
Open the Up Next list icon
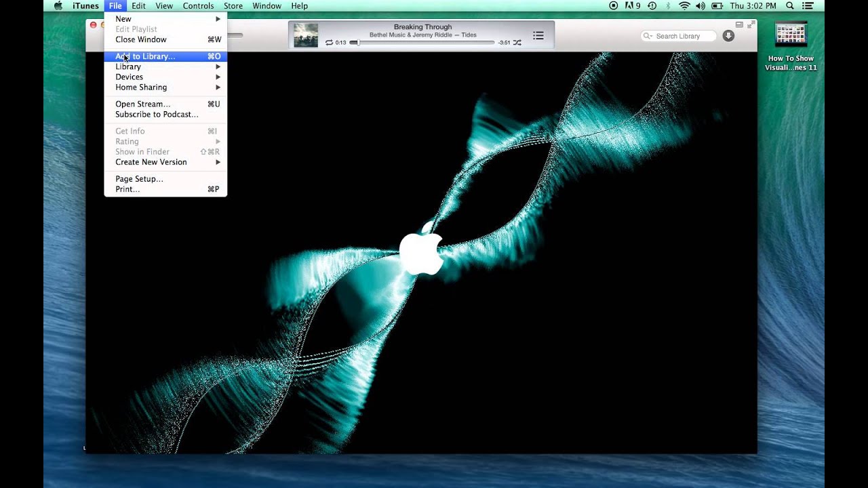pyautogui.click(x=538, y=35)
